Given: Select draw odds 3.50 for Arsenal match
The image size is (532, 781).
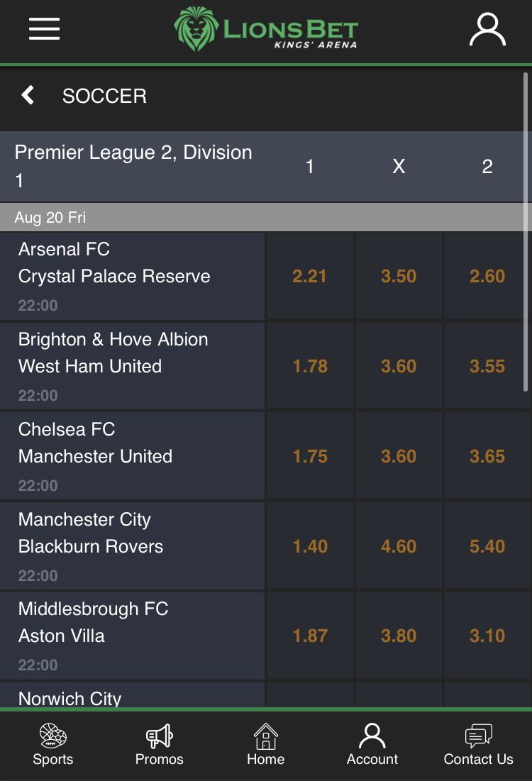Looking at the screenshot, I should tap(399, 276).
